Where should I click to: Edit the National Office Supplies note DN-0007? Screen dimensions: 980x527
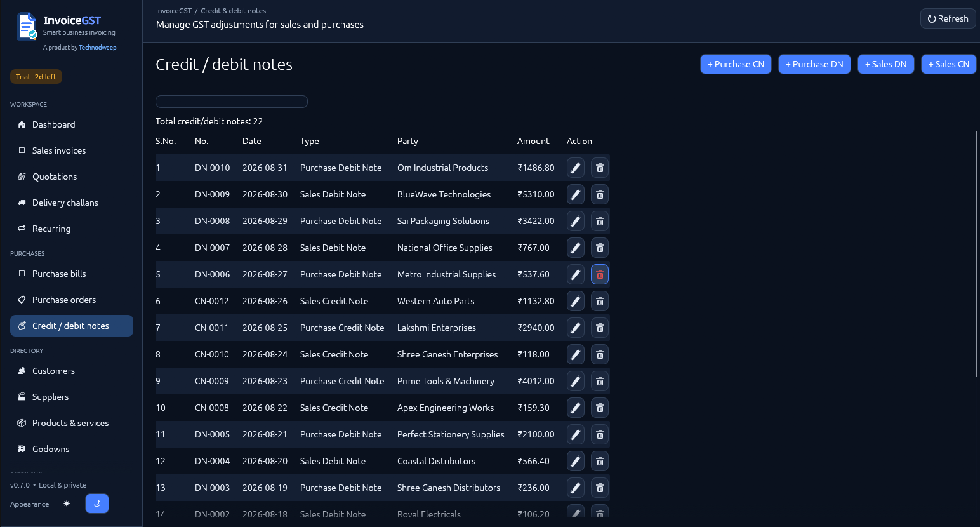[576, 248]
